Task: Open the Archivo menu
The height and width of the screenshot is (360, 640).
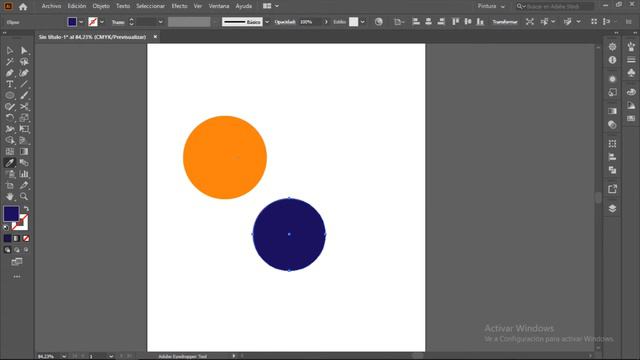Action: tap(51, 6)
